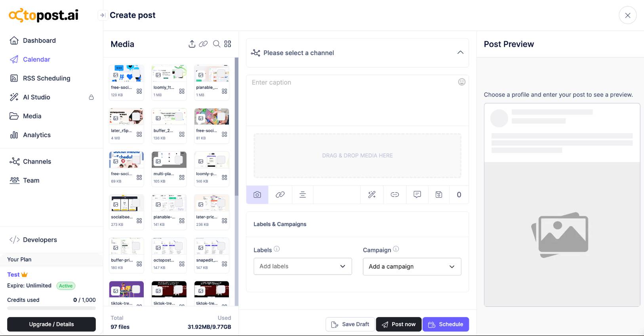
Task: Click the Credits used progress bar
Action: pyautogui.click(x=51, y=308)
